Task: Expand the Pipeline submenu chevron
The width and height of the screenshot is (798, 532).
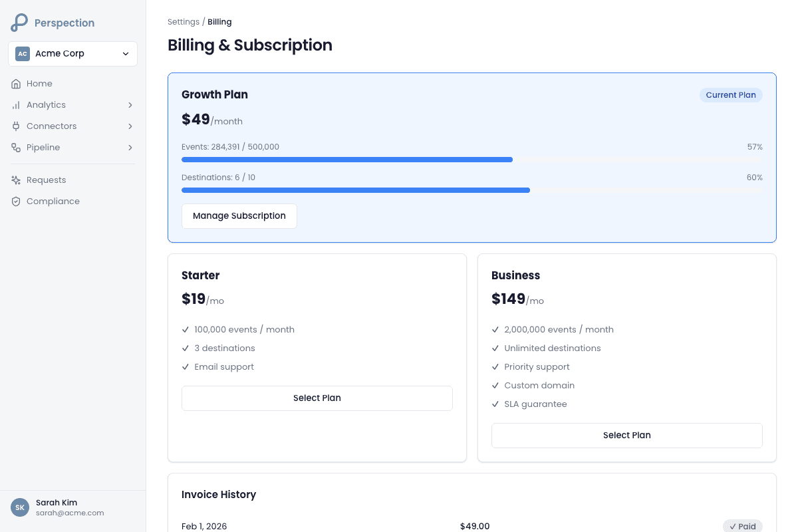Action: (x=130, y=148)
